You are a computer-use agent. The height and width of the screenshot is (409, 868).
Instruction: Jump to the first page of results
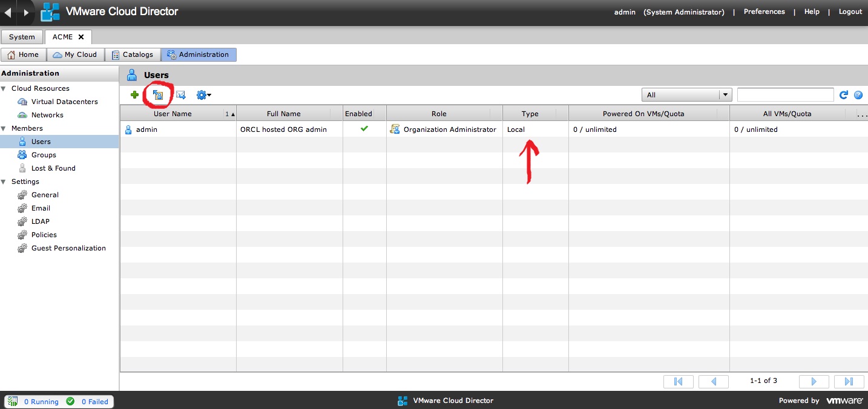(x=679, y=381)
